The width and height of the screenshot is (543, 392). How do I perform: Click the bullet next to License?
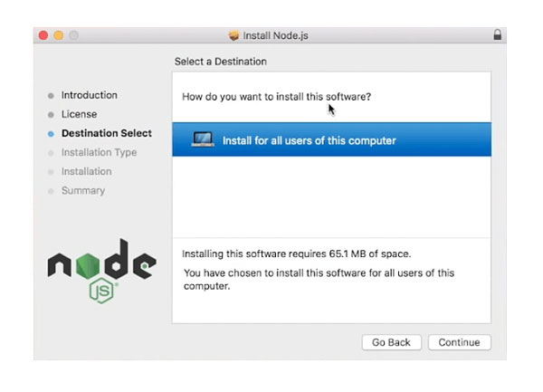[x=51, y=115]
